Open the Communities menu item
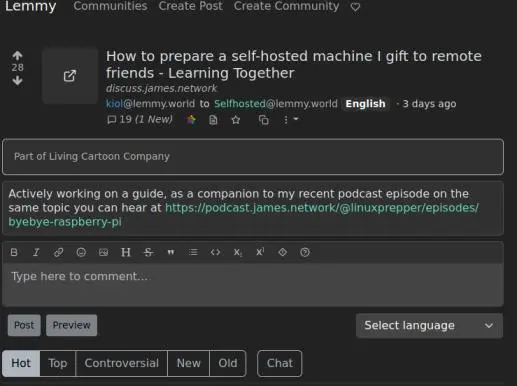The height and width of the screenshot is (386, 517). 110,6
